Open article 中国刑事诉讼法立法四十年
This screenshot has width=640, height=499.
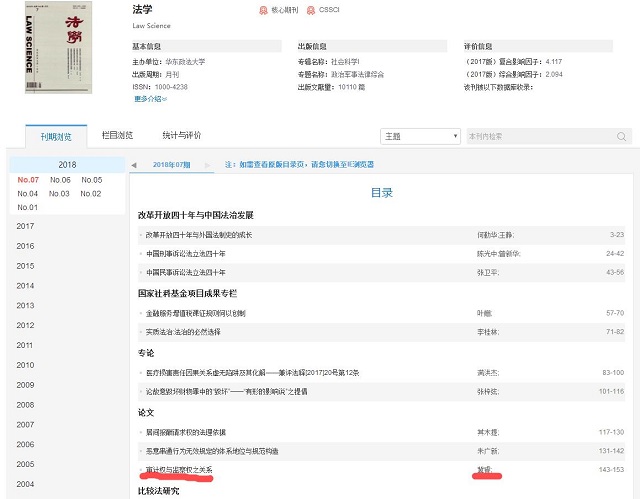coord(186,253)
